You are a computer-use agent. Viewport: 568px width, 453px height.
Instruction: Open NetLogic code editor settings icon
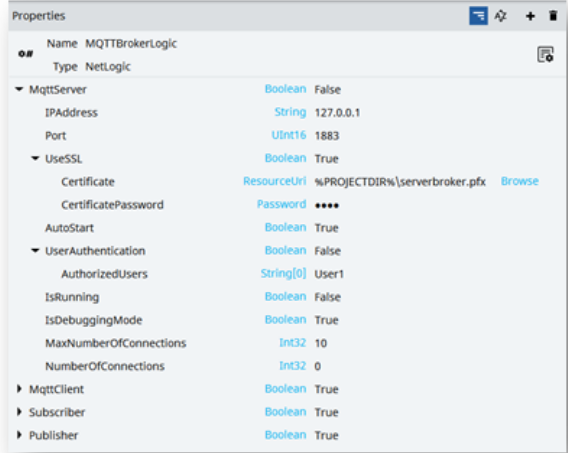[x=545, y=55]
